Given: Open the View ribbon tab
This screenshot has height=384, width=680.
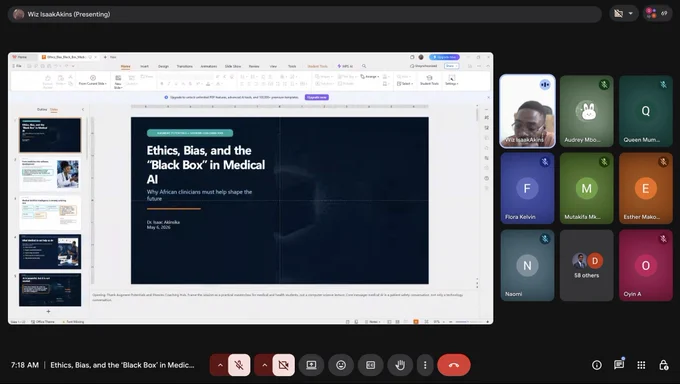Looking at the screenshot, I should [273, 66].
